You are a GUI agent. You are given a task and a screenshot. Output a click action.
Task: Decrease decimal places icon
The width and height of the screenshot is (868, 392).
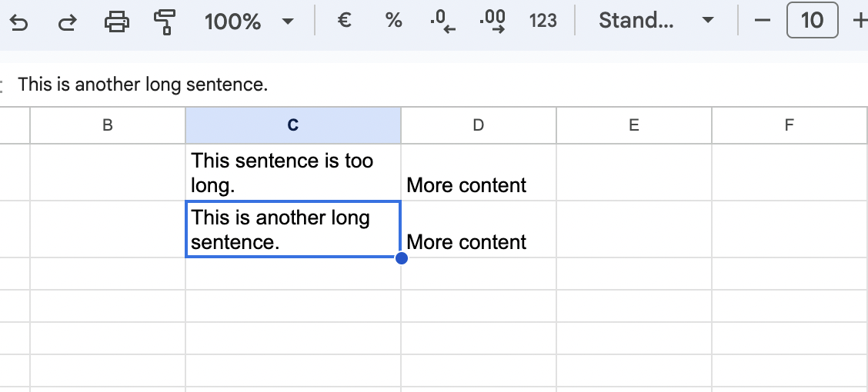point(443,22)
